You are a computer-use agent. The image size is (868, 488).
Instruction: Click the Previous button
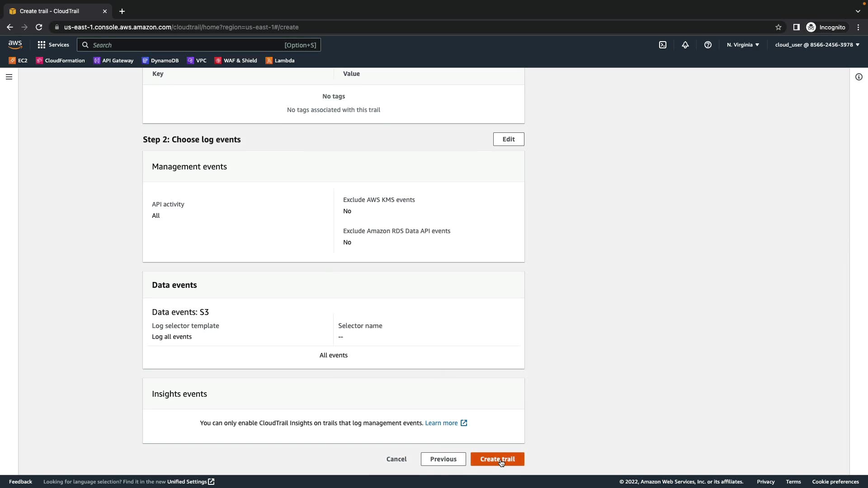443,459
